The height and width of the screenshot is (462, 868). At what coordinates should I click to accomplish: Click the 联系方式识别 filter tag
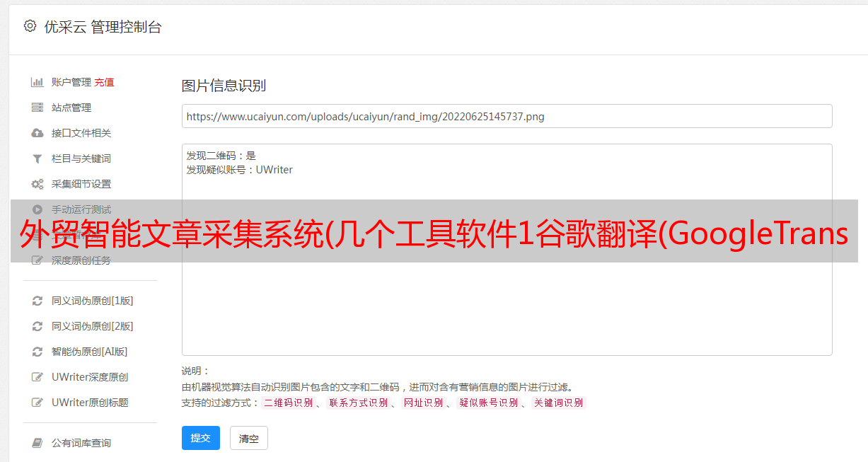click(358, 403)
